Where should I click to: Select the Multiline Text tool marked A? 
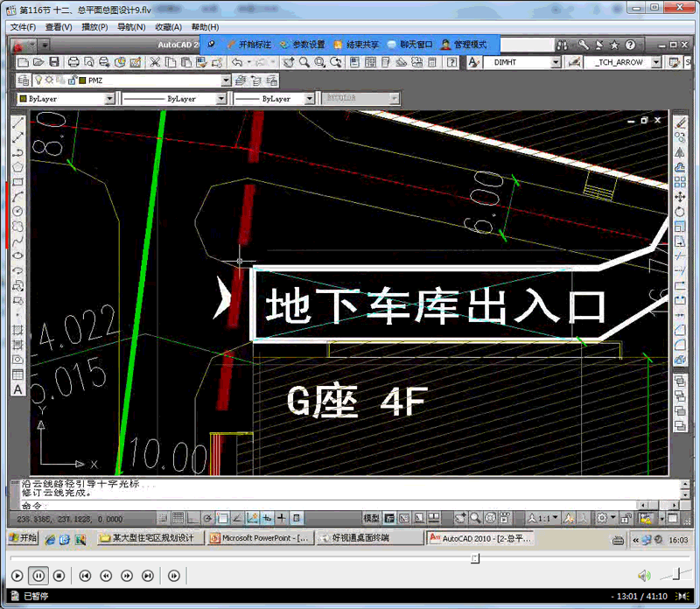tap(17, 388)
